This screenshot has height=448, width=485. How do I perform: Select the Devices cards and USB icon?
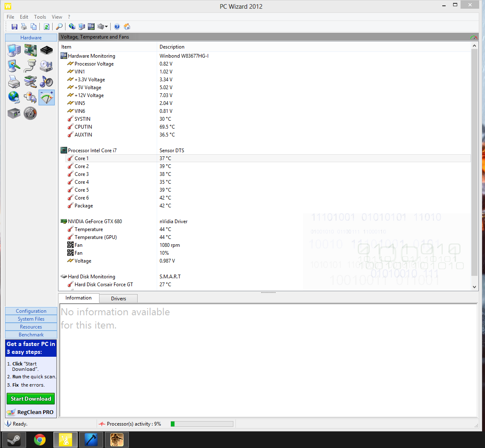coord(30,82)
